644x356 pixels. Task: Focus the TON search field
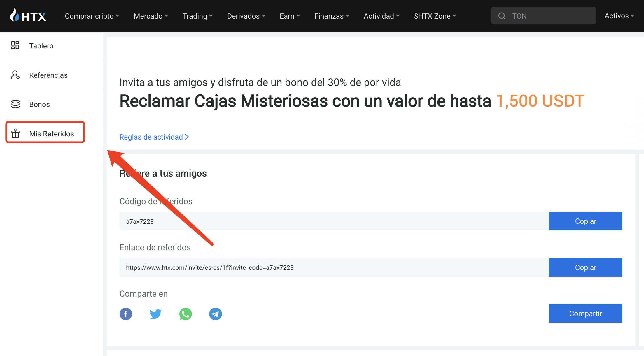click(x=543, y=16)
